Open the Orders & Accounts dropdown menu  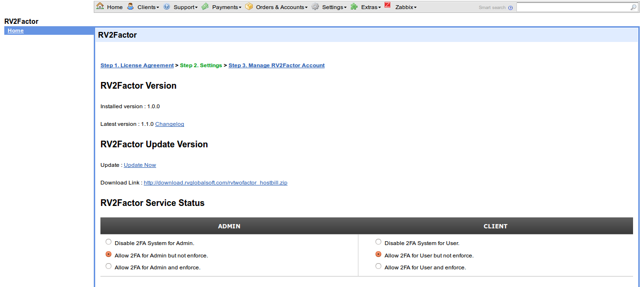tap(282, 7)
